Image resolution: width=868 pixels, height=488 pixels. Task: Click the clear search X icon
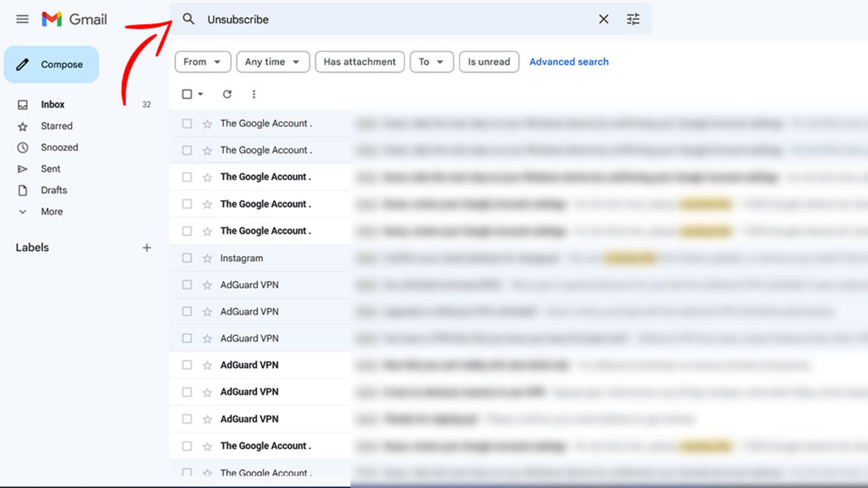tap(604, 19)
